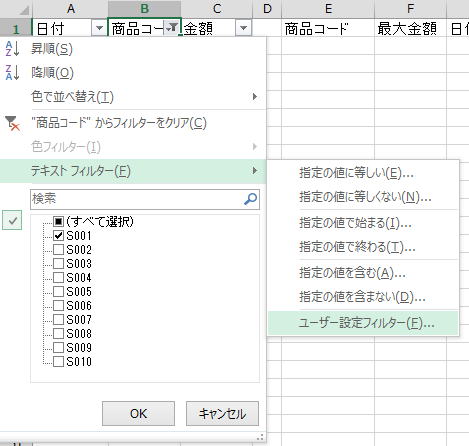Click the descending sort Z-A icon
The height and width of the screenshot is (446, 469).
tap(13, 73)
